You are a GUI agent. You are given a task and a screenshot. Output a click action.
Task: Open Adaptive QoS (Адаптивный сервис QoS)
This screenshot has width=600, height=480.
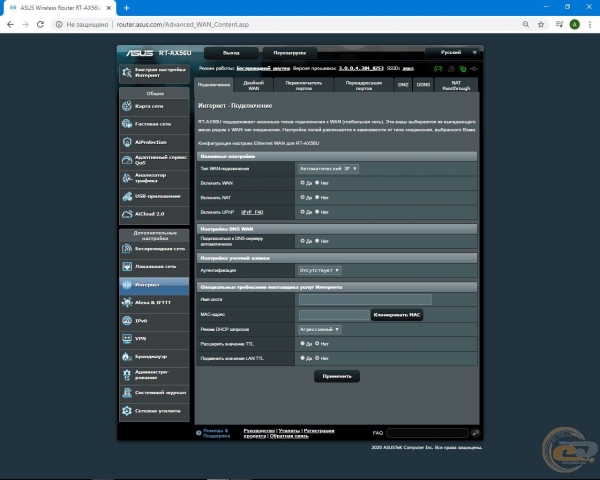[x=154, y=160]
